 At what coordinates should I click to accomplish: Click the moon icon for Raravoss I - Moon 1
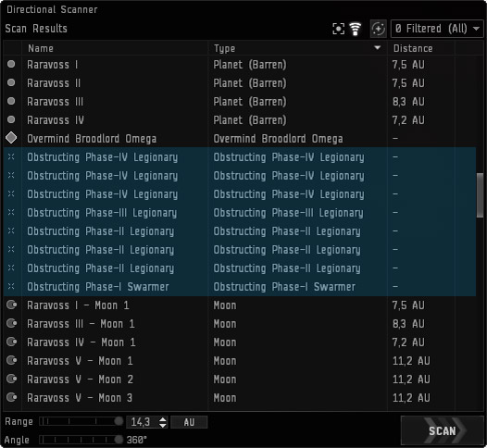[x=12, y=305]
